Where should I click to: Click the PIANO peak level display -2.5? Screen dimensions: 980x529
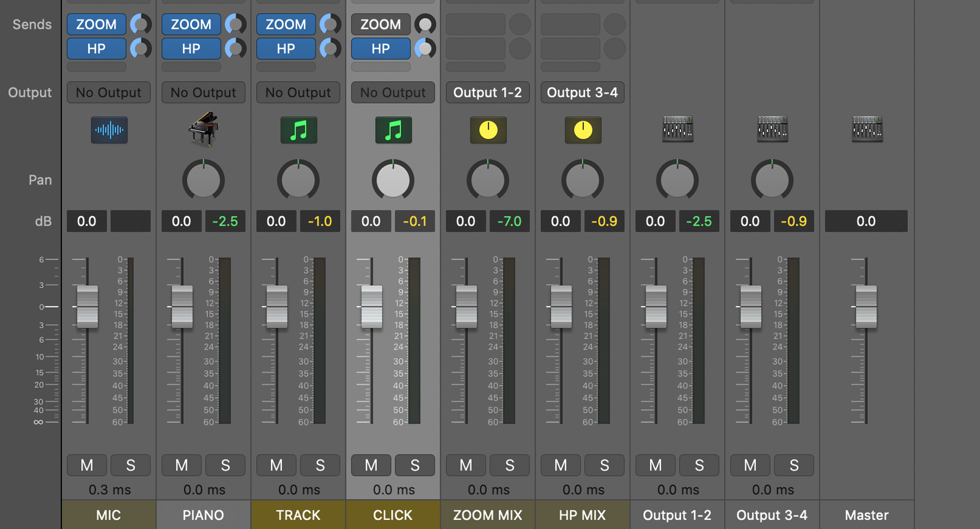(226, 221)
